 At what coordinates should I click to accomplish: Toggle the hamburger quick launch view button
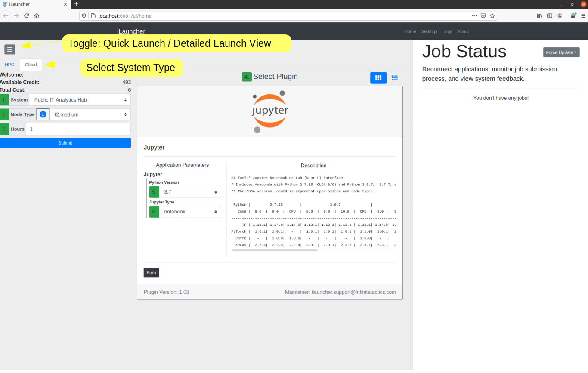(x=10, y=49)
